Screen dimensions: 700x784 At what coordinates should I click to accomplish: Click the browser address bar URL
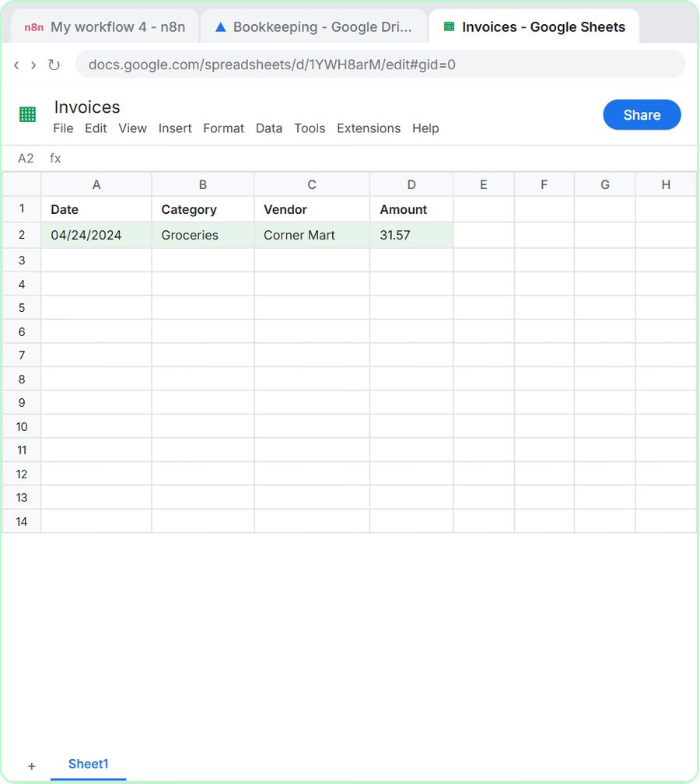(x=272, y=65)
